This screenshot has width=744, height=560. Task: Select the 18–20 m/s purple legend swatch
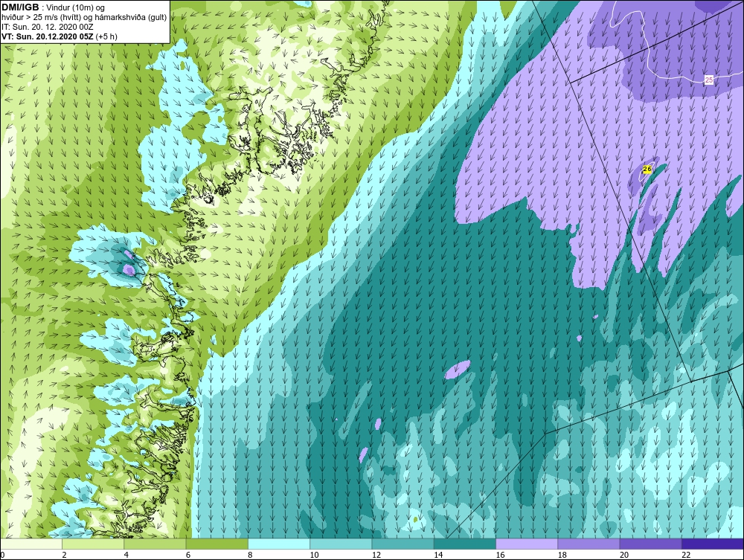point(589,544)
